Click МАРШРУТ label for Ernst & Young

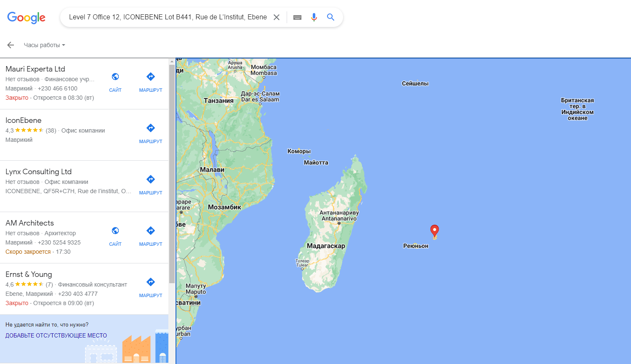pos(151,295)
